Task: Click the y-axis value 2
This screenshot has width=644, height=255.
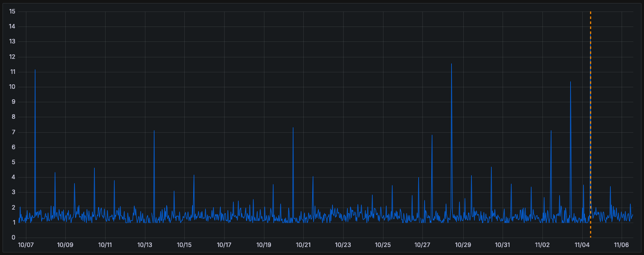Action: 13,208
